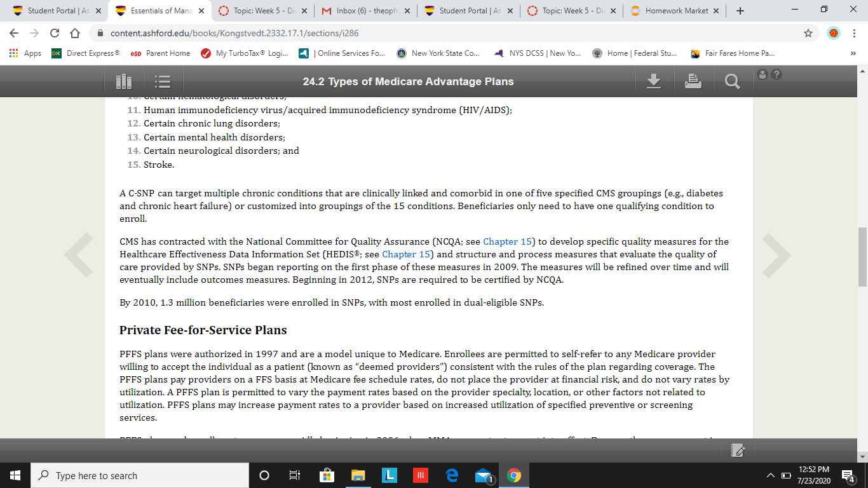Open the Apps bookmarks shortcut
868x488 pixels.
pos(25,53)
